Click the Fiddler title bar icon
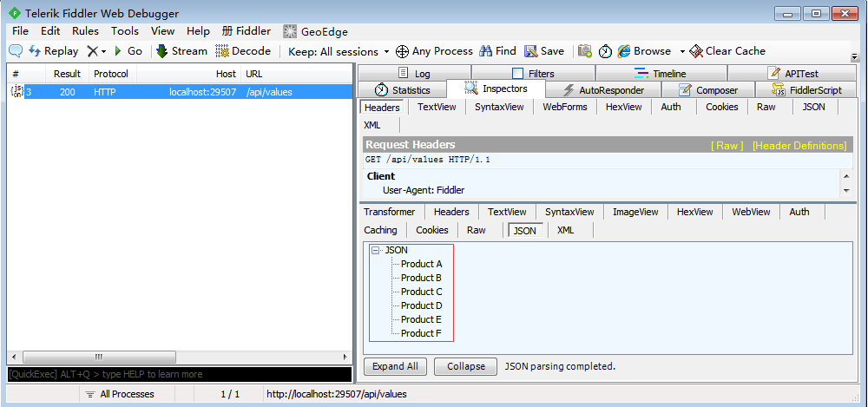This screenshot has height=407, width=868. (x=14, y=14)
